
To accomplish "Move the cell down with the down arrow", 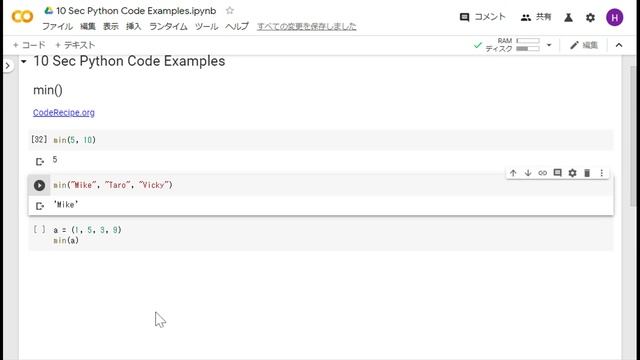I will coord(528,173).
